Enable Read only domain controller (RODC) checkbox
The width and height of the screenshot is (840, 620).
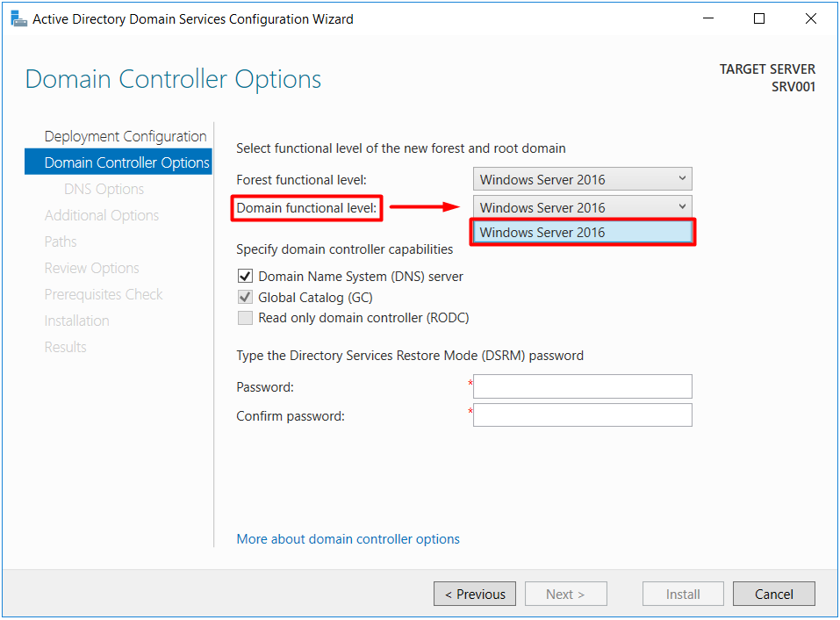point(245,318)
